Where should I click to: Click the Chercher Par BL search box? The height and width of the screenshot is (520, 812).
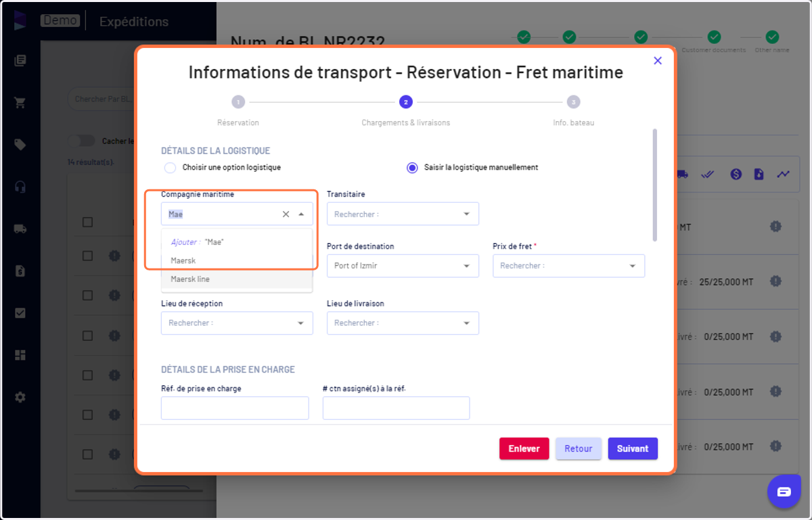point(103,99)
